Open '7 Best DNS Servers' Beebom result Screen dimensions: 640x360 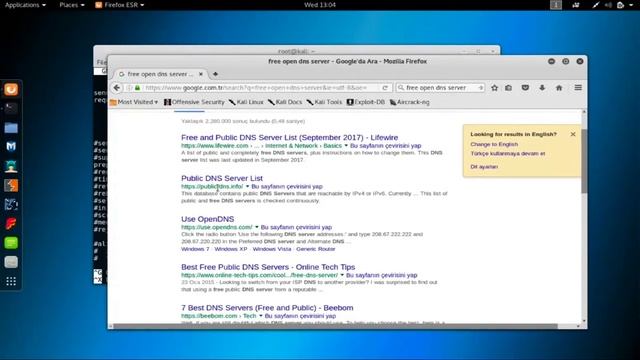point(267,308)
